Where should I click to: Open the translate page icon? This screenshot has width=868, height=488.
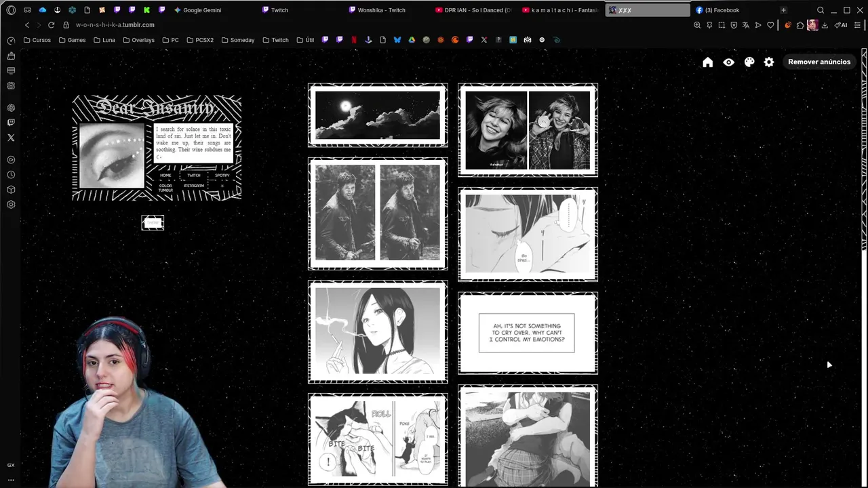(x=746, y=25)
